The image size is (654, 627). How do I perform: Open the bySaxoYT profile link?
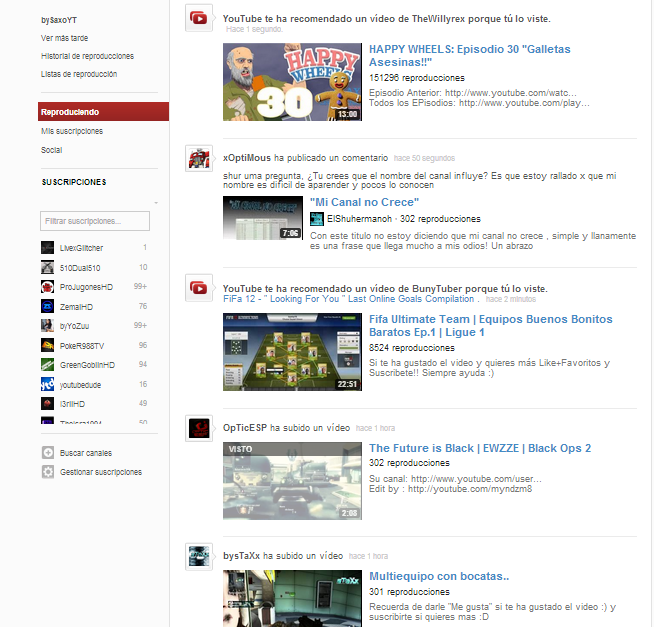[59, 20]
